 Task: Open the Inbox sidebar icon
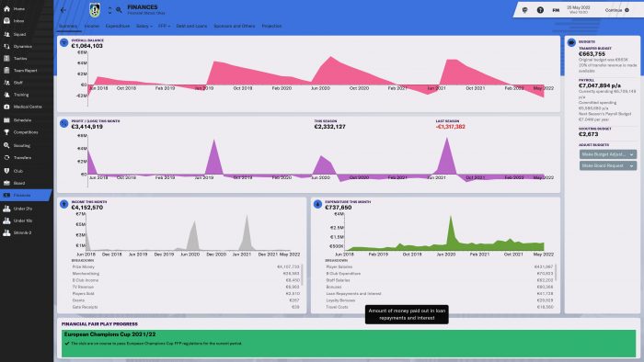tap(7, 20)
